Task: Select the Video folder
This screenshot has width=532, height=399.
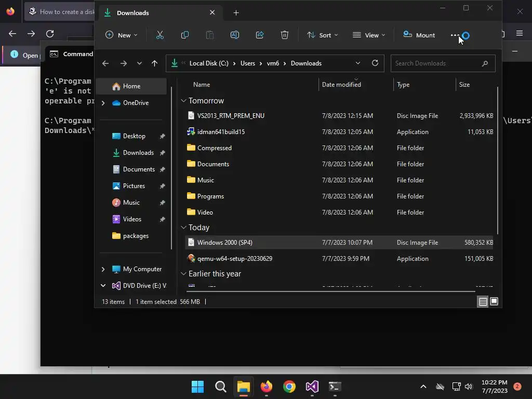Action: point(339,212)
